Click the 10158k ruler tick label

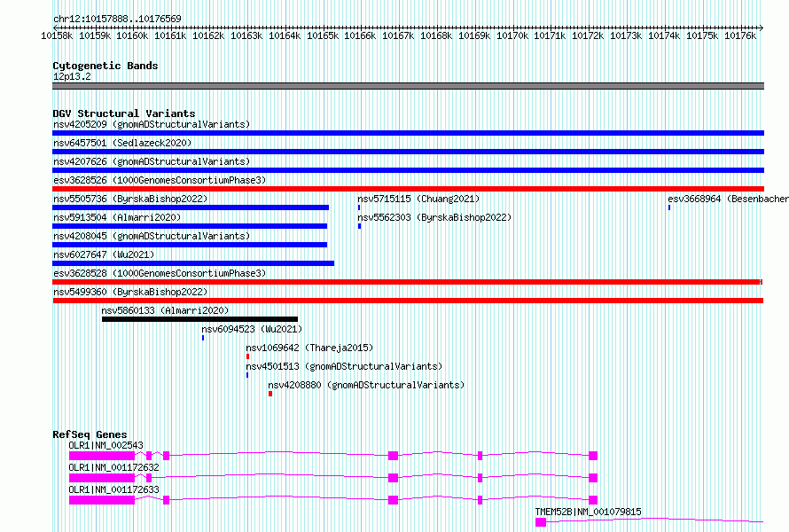tap(57, 35)
